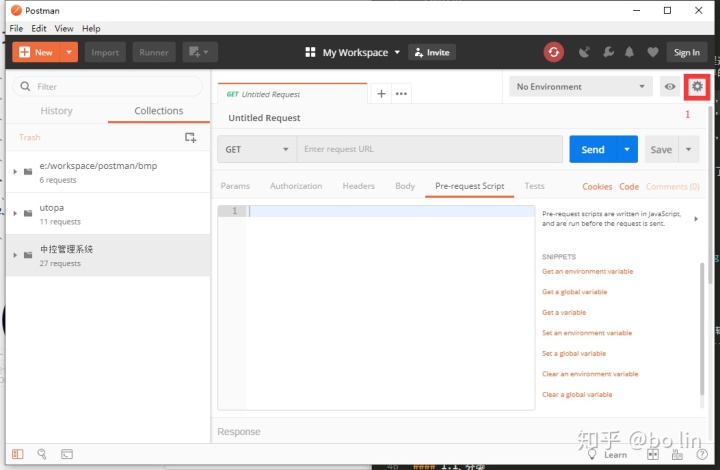
Task: Open the notifications bell icon
Action: [x=629, y=52]
